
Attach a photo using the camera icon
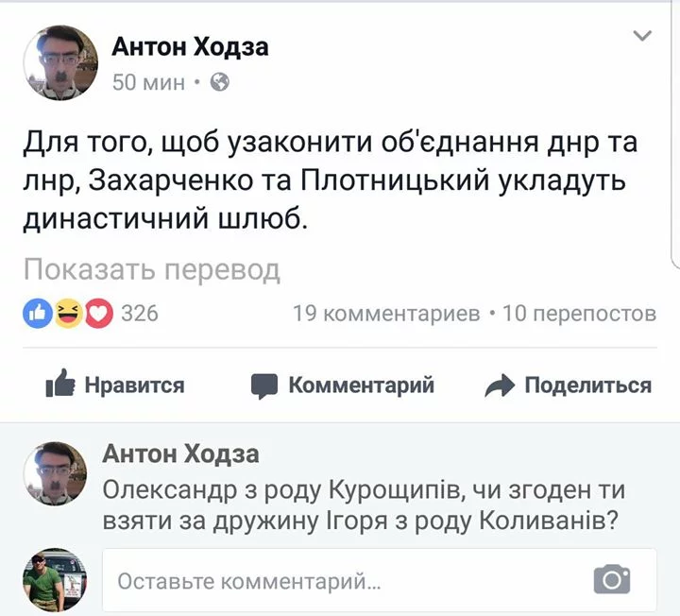[x=611, y=579]
